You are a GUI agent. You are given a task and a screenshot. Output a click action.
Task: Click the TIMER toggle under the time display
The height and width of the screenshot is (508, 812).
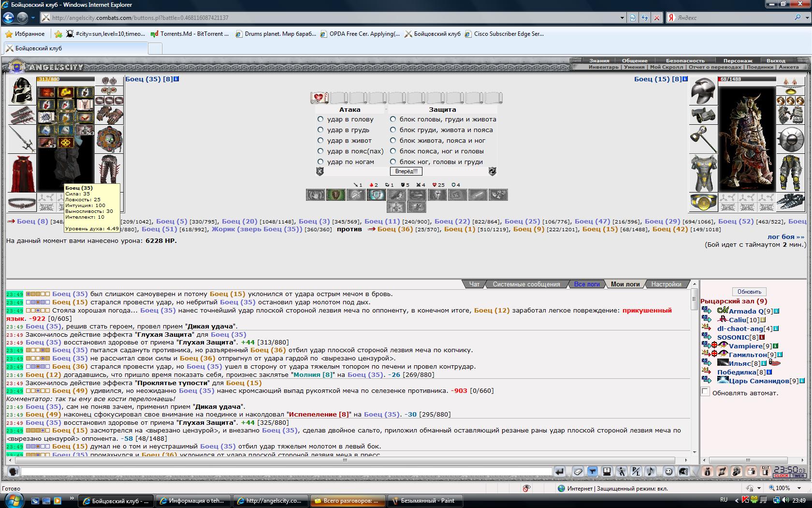click(x=798, y=476)
